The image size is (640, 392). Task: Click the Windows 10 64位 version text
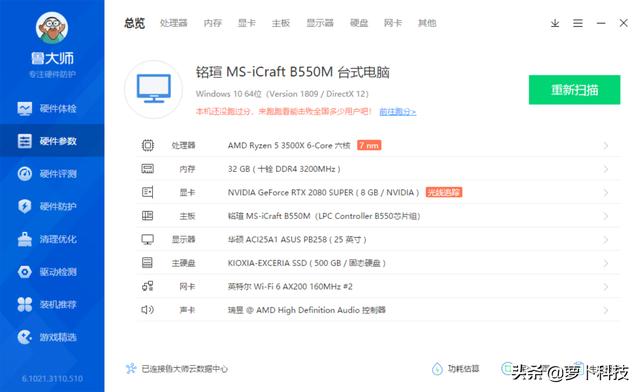tap(282, 94)
